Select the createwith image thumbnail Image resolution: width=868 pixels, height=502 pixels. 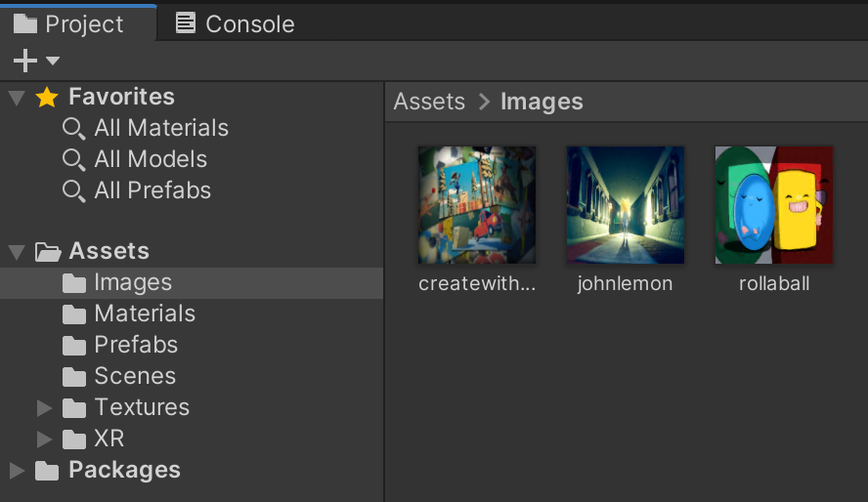point(477,205)
